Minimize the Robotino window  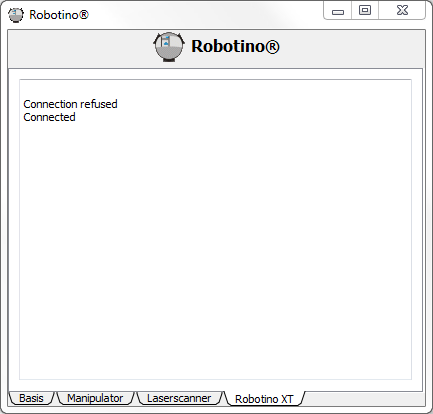tap(338, 11)
